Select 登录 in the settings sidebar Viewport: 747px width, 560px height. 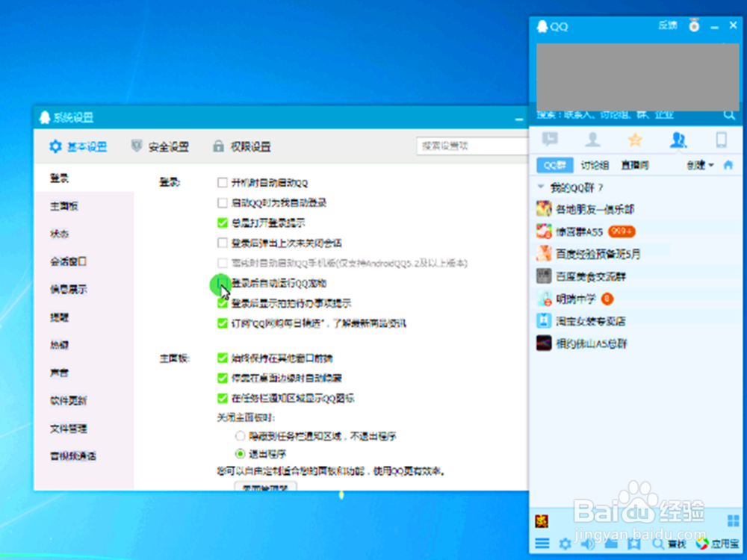(x=60, y=178)
